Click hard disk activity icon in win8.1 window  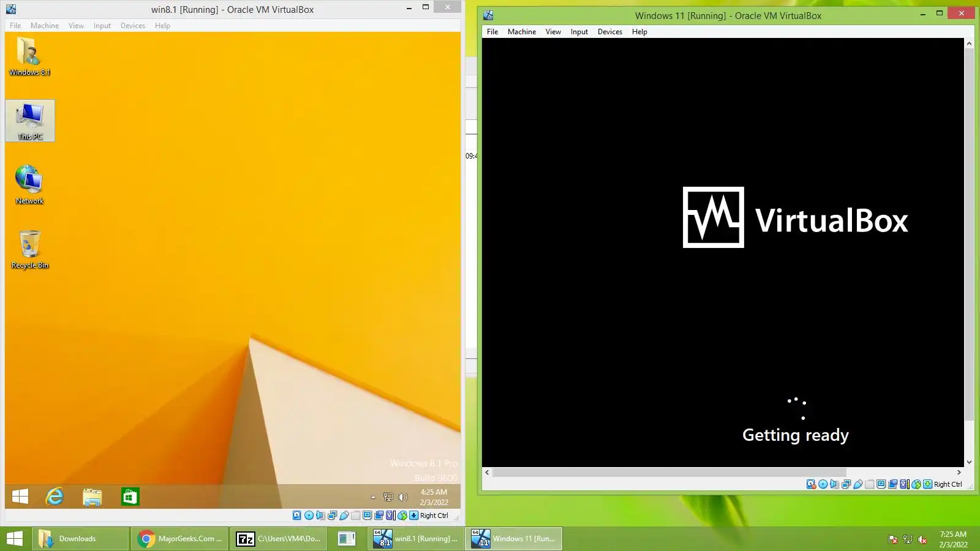click(297, 515)
